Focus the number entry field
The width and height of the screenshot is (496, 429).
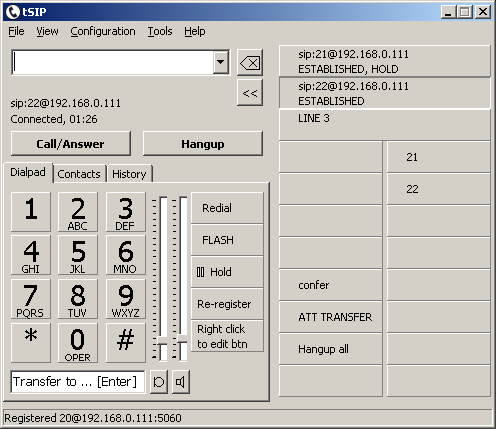pos(113,62)
